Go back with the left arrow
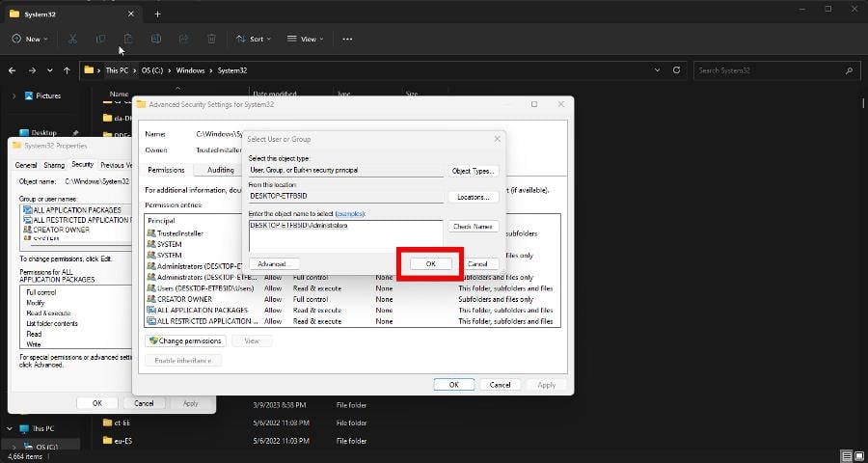868x463 pixels. click(13, 70)
